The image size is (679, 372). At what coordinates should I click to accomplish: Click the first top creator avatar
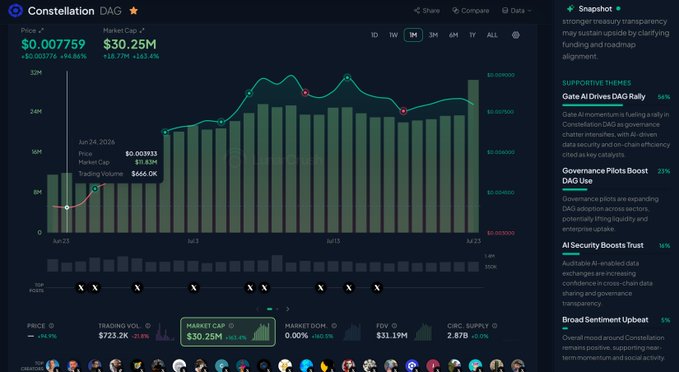(53, 366)
